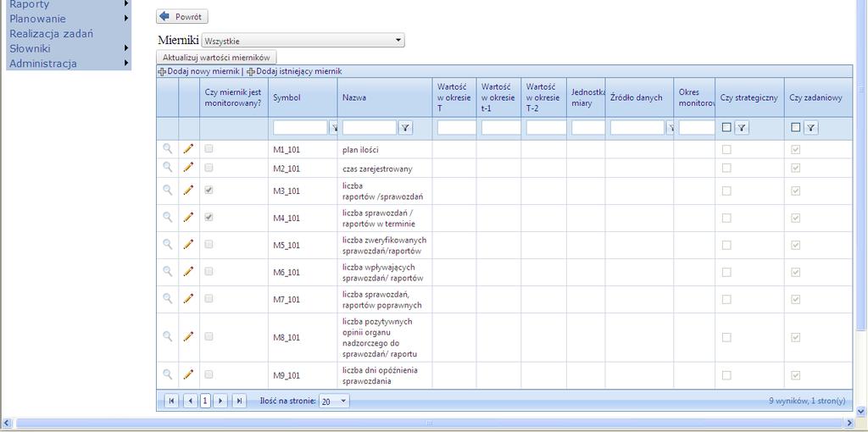Click the Czy strategiczny filter funnel icon
Screen dimensions: 868x432
(x=741, y=128)
